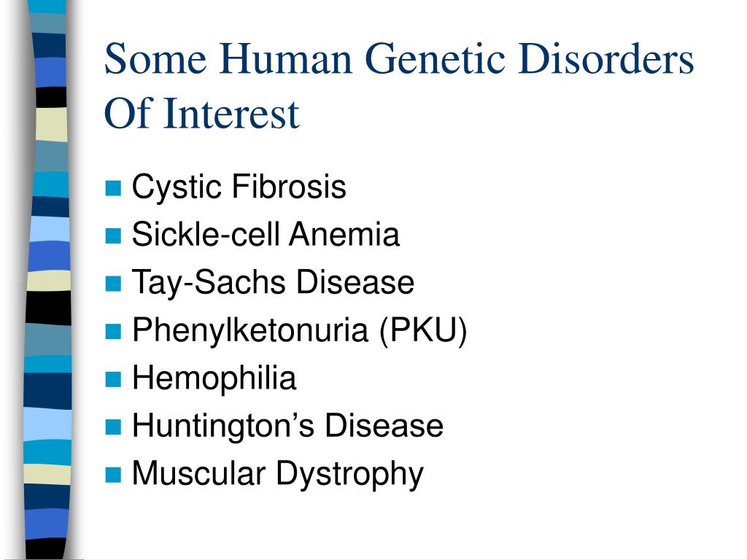Click the Huntington's Disease list item
Screen dimensions: 747x560
pyautogui.click(x=287, y=425)
